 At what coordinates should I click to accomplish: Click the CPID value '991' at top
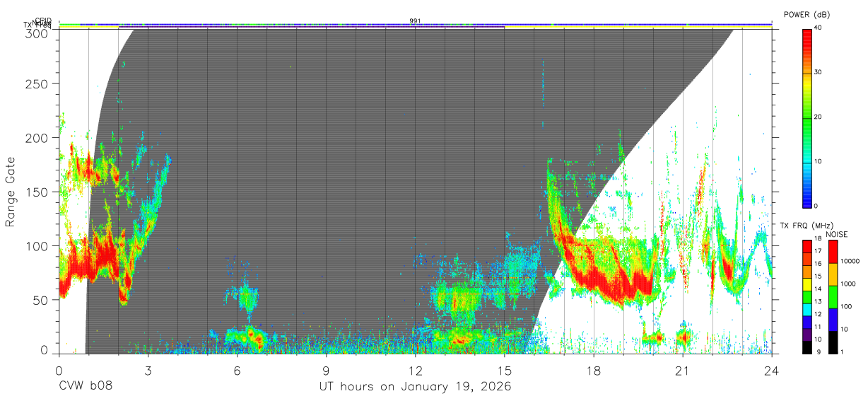pos(415,21)
